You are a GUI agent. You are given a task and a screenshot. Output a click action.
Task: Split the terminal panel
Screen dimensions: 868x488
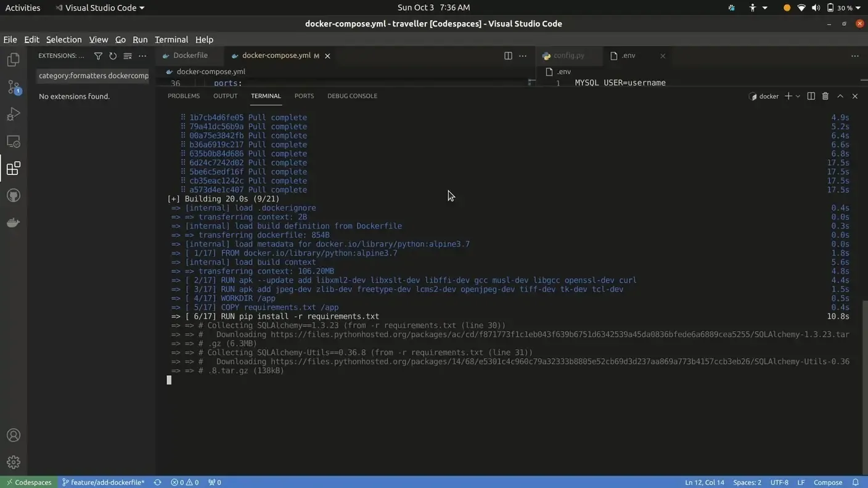[x=811, y=96]
